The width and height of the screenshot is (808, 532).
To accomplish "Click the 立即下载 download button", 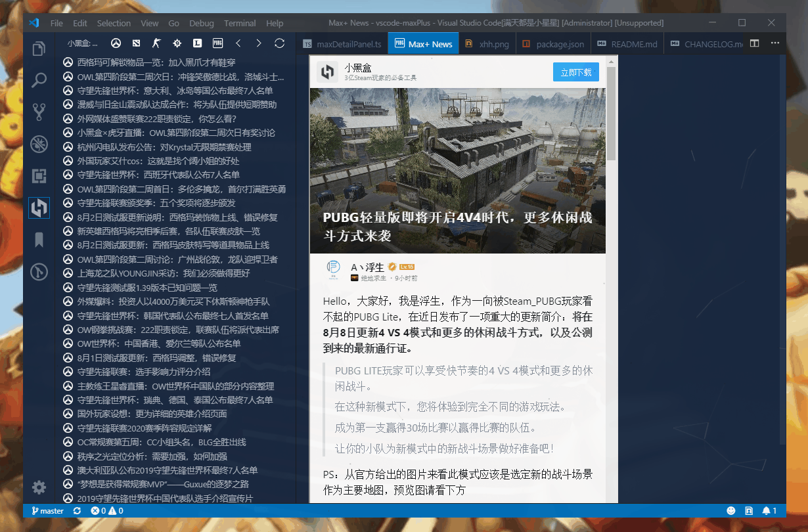I will point(575,73).
